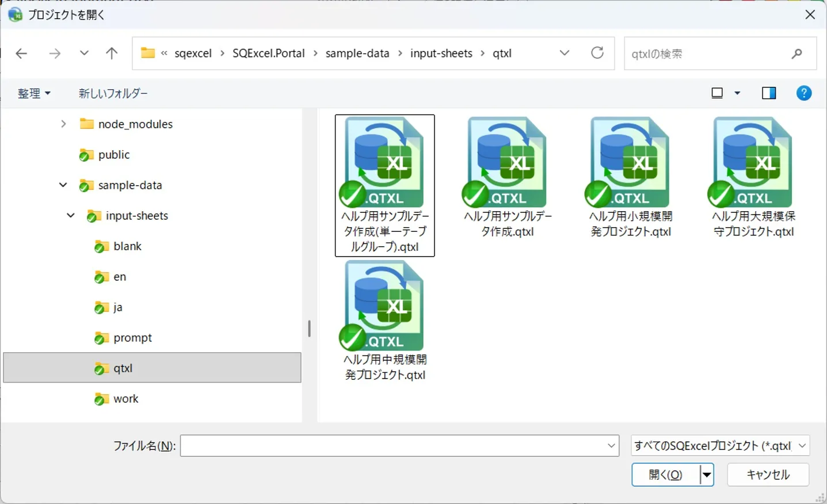827x504 pixels.
Task: Click sample-data in the address breadcrumb
Action: pyautogui.click(x=357, y=53)
